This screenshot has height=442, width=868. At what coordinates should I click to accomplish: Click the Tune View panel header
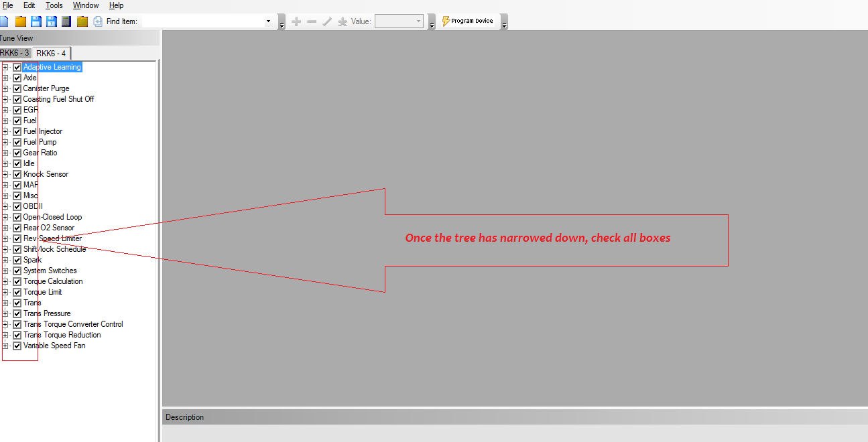point(79,38)
